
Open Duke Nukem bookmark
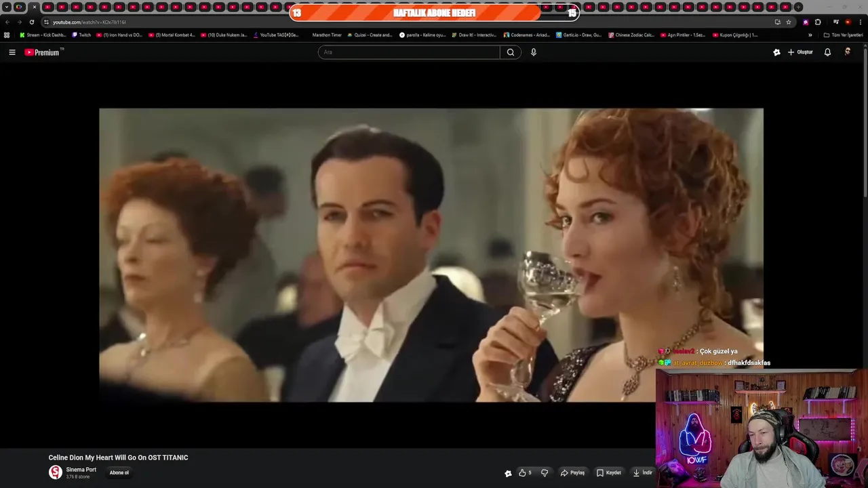click(x=224, y=35)
